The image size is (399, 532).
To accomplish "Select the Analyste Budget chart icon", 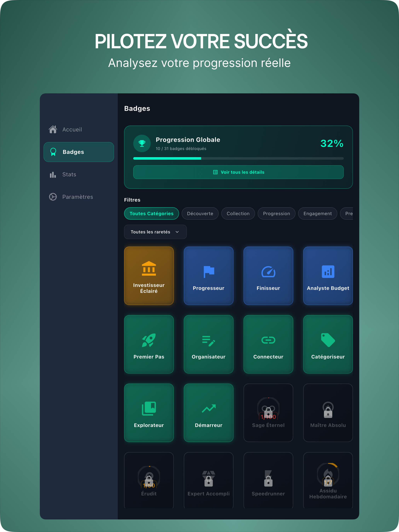I will point(328,272).
